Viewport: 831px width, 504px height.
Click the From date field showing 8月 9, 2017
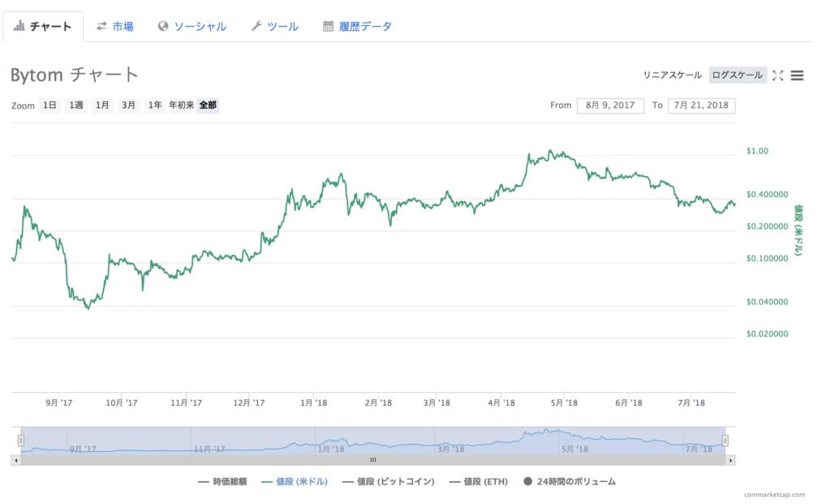609,105
